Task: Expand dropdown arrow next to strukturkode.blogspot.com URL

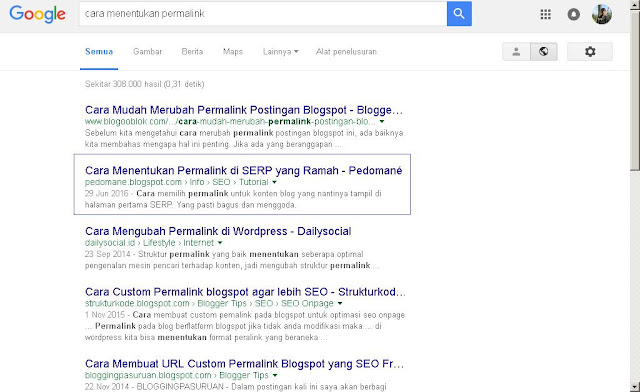Action: pos(340,303)
